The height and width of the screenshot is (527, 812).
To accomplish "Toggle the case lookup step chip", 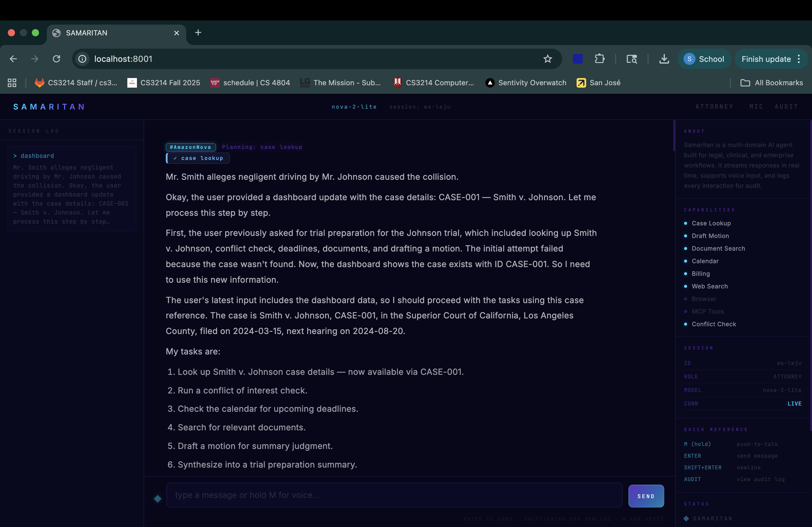I will click(x=198, y=158).
